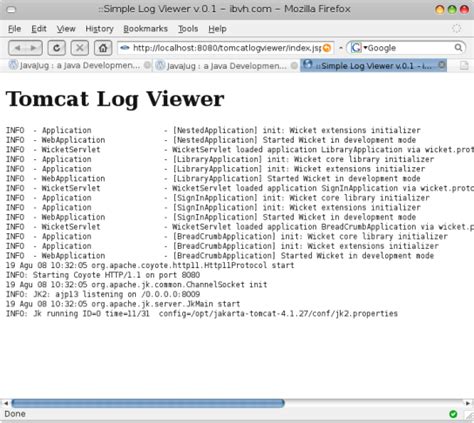Switch to the second JavaJug tab
This screenshot has width=474, height=423.
(x=226, y=65)
